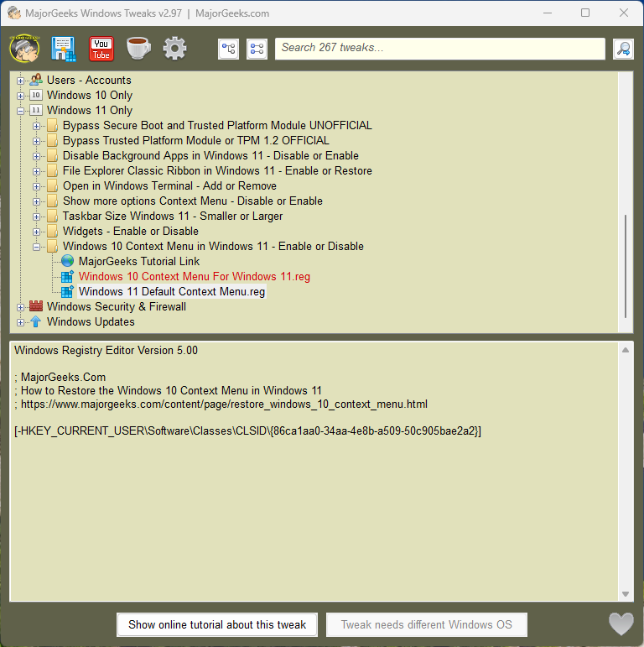Select Windows 11 Default Context Menu.reg
Image resolution: width=644 pixels, height=647 pixels.
click(x=172, y=291)
